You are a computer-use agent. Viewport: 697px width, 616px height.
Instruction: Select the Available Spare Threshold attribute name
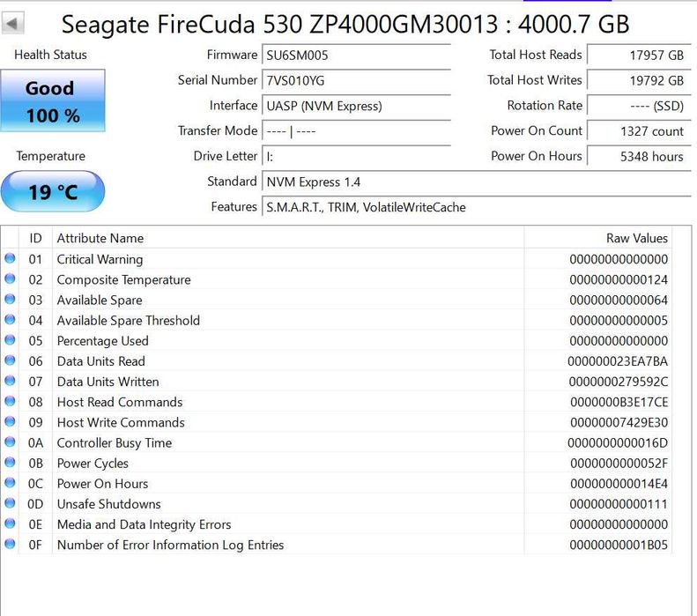129,321
